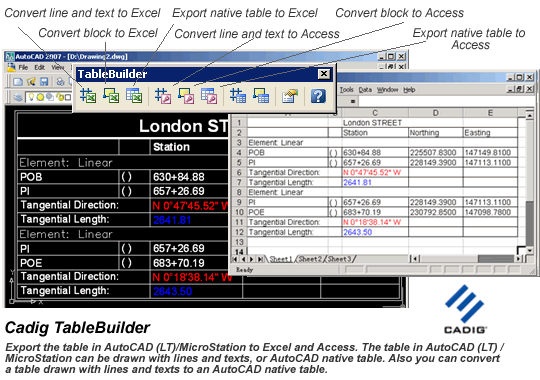Viewport: 540px width, 380px height.
Task: Click AutoCAD table cell '630+84.88'
Action: (x=179, y=177)
